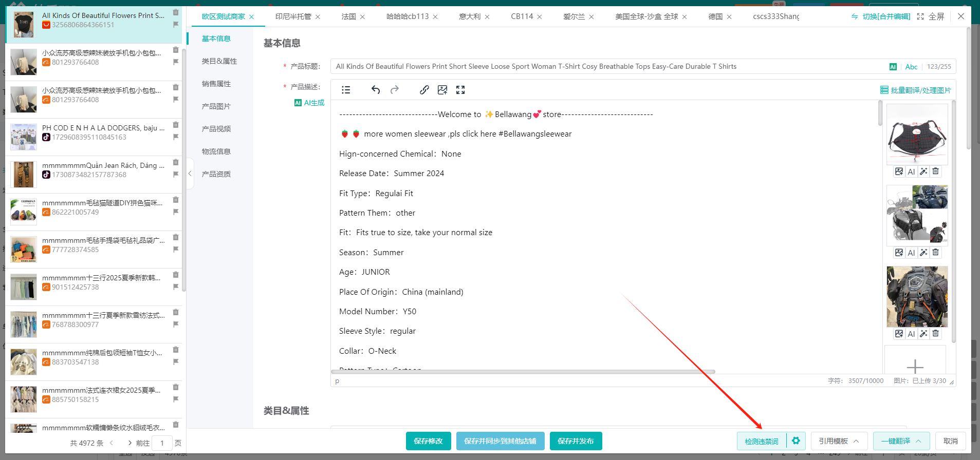Expand the 一键翻译 dropdown
The image size is (980, 460).
pyautogui.click(x=901, y=441)
